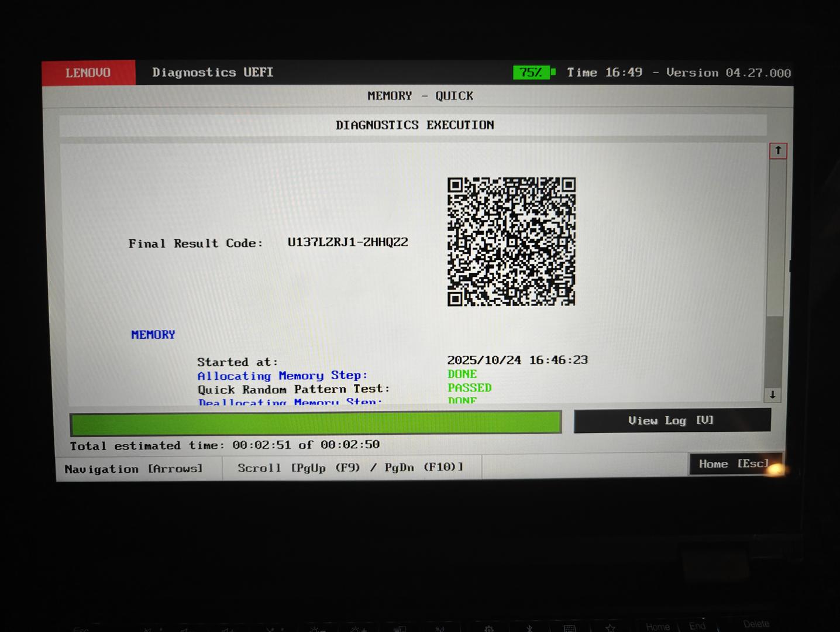Click the red LENOVO logo
This screenshot has width=840, height=632.
tap(88, 73)
